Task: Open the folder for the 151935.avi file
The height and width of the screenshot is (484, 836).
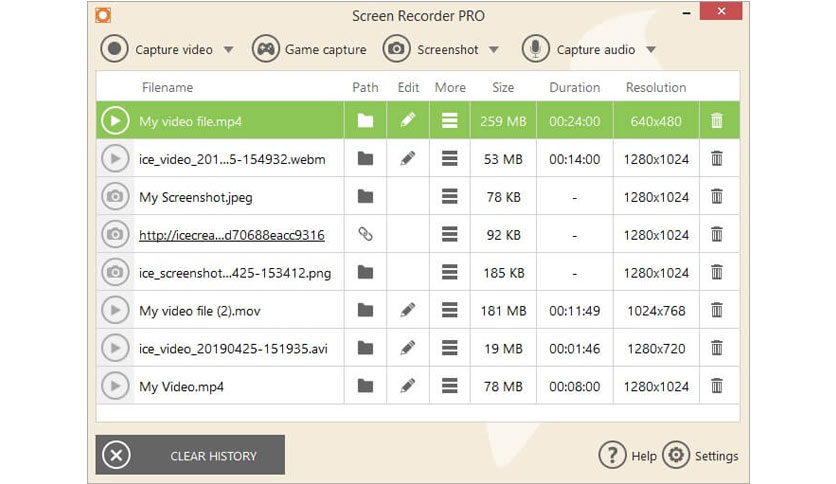Action: pyautogui.click(x=365, y=348)
